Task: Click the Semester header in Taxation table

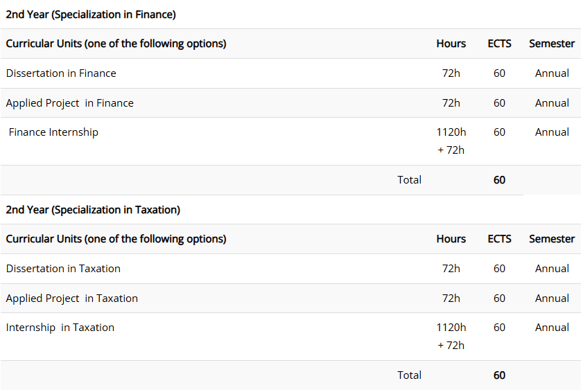Action: (552, 239)
